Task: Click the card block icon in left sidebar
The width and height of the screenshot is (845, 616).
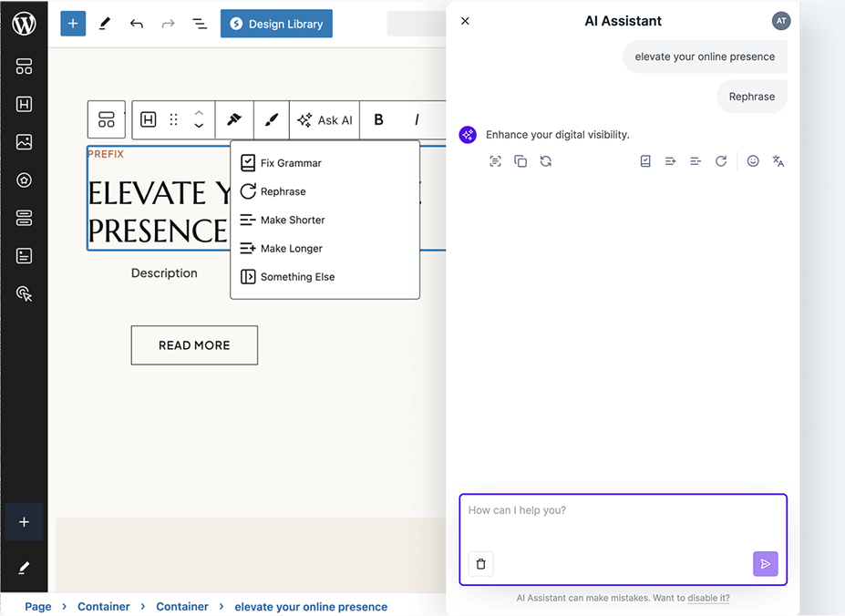Action: click(24, 256)
